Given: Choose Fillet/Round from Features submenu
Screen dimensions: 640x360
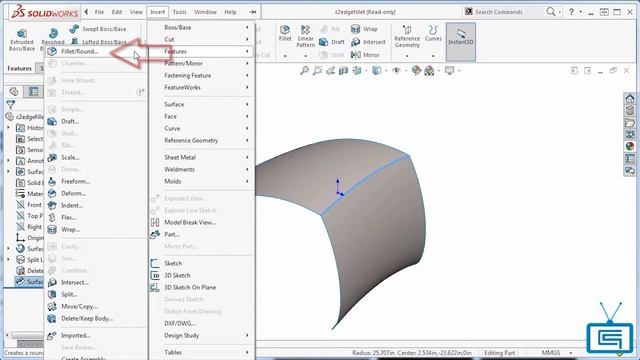Looking at the screenshot, I should 96,51.
